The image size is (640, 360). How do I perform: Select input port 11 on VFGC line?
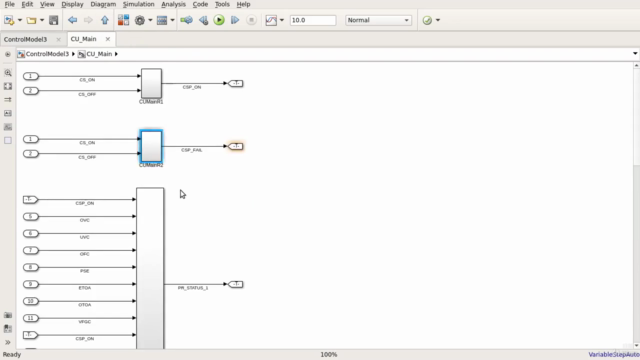pyautogui.click(x=31, y=318)
